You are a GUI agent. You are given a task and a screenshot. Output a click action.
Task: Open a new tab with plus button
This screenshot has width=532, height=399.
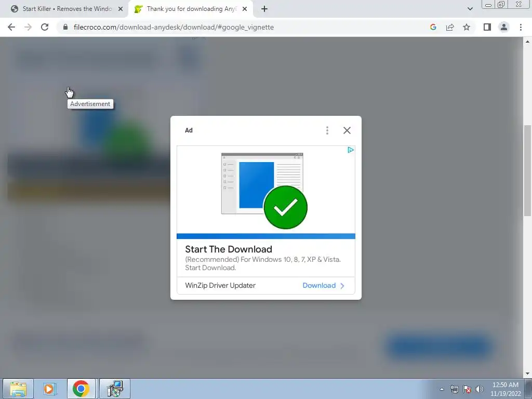click(264, 9)
